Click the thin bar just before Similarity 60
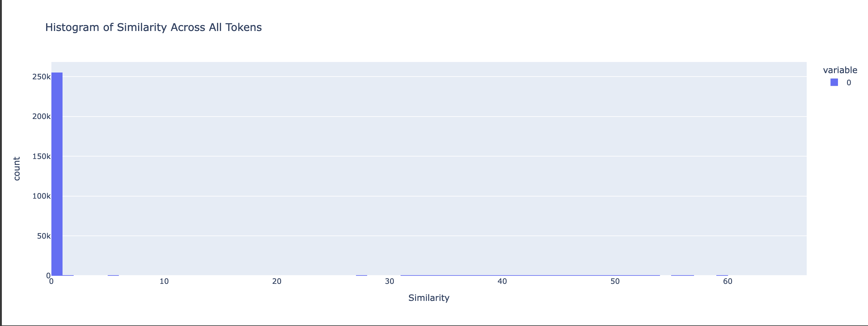The height and width of the screenshot is (326, 868). pos(722,275)
